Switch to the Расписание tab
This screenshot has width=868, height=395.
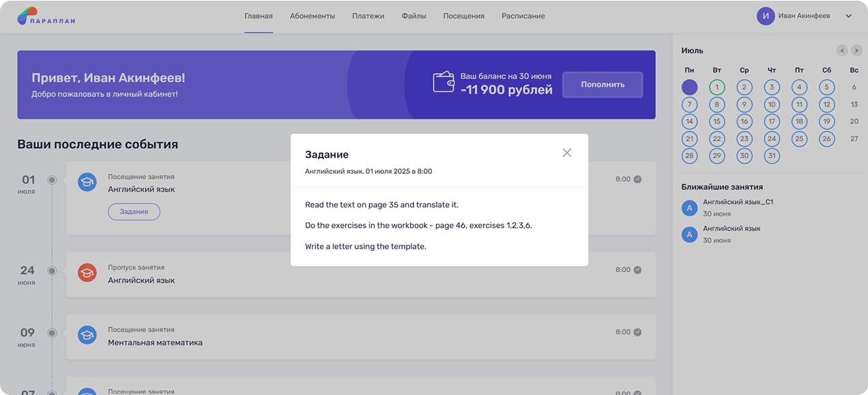pos(523,16)
